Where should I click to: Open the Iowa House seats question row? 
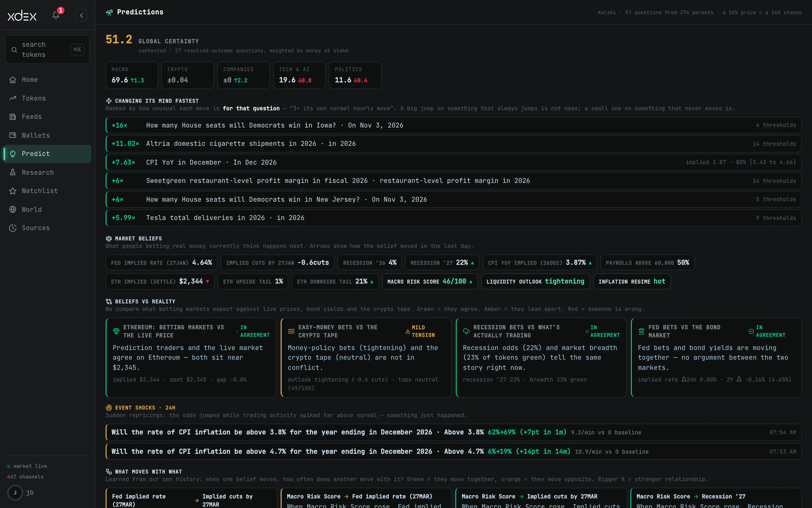(x=453, y=125)
